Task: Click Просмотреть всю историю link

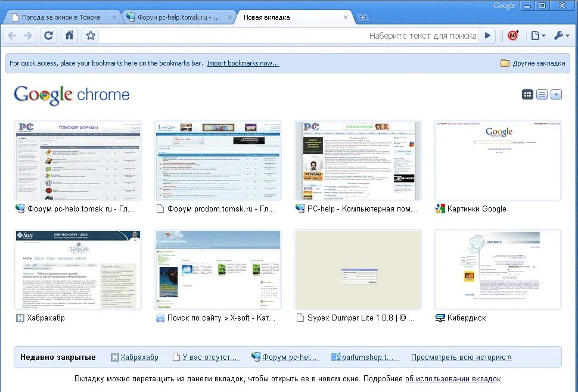Action: click(x=461, y=357)
